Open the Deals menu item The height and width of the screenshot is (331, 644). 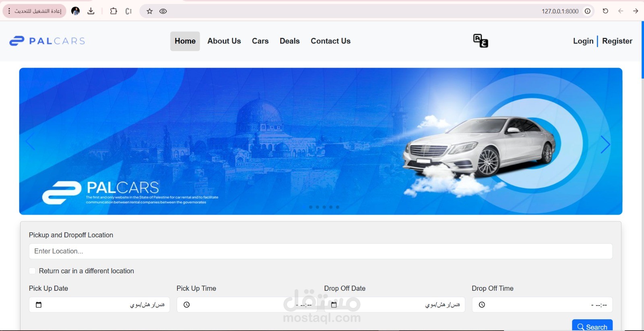click(290, 41)
